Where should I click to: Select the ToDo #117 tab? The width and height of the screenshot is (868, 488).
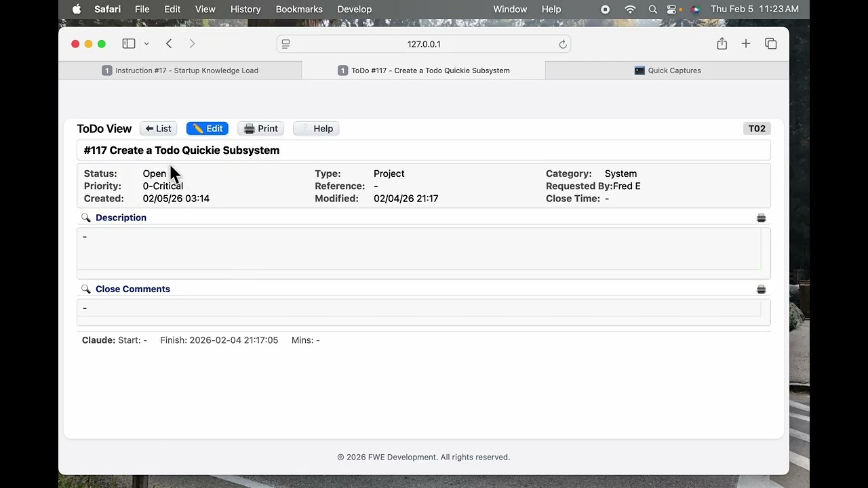pyautogui.click(x=423, y=70)
